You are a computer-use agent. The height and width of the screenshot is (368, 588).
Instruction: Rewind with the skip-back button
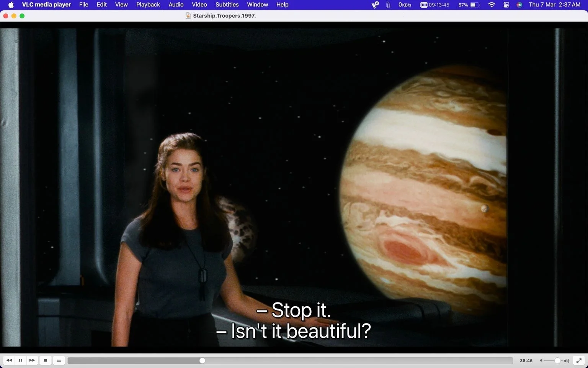(x=9, y=360)
